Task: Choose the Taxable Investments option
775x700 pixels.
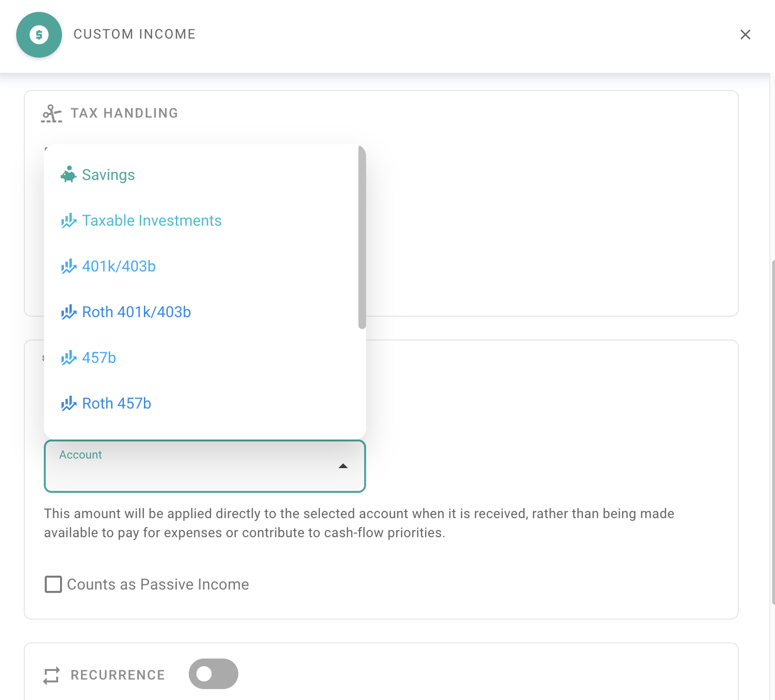Action: (152, 220)
